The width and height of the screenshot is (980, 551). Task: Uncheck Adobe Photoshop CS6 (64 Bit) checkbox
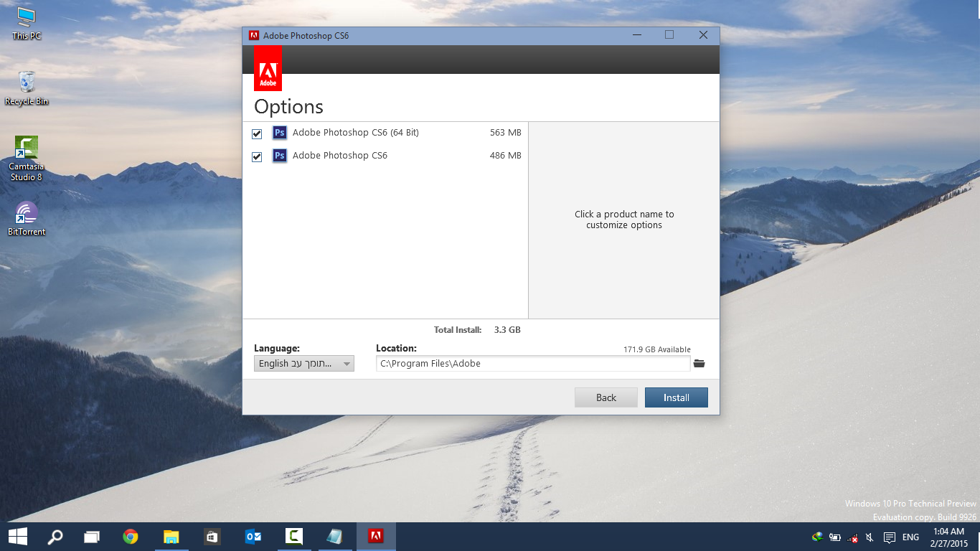coord(257,134)
